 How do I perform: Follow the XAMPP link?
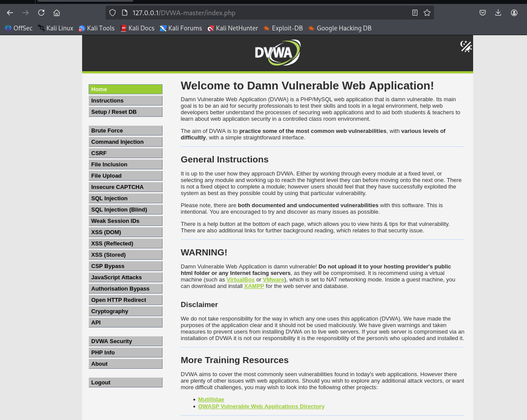coord(254,286)
